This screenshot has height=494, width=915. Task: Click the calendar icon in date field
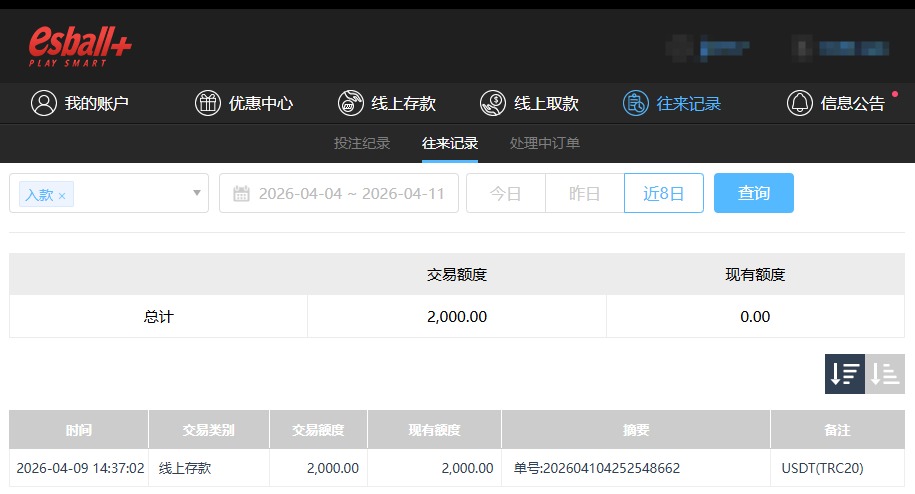(x=241, y=193)
